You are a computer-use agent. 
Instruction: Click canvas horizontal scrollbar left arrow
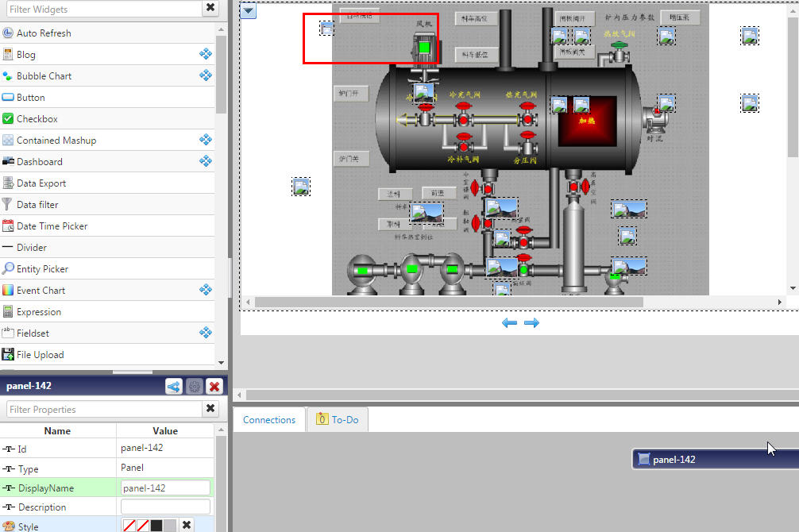pyautogui.click(x=248, y=303)
